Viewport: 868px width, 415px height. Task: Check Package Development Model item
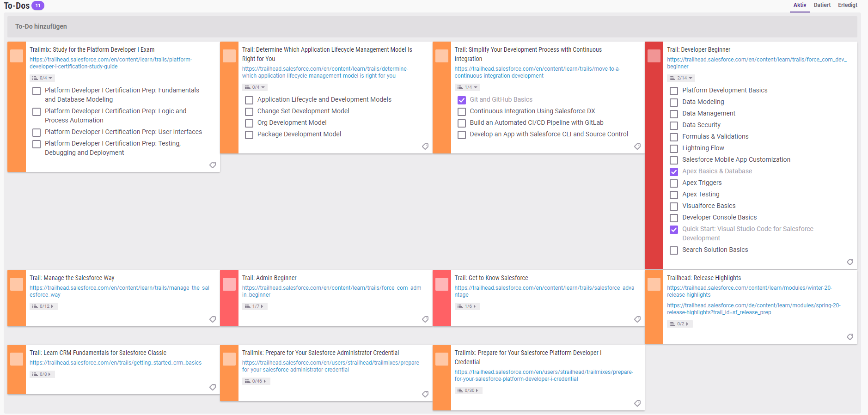(249, 135)
